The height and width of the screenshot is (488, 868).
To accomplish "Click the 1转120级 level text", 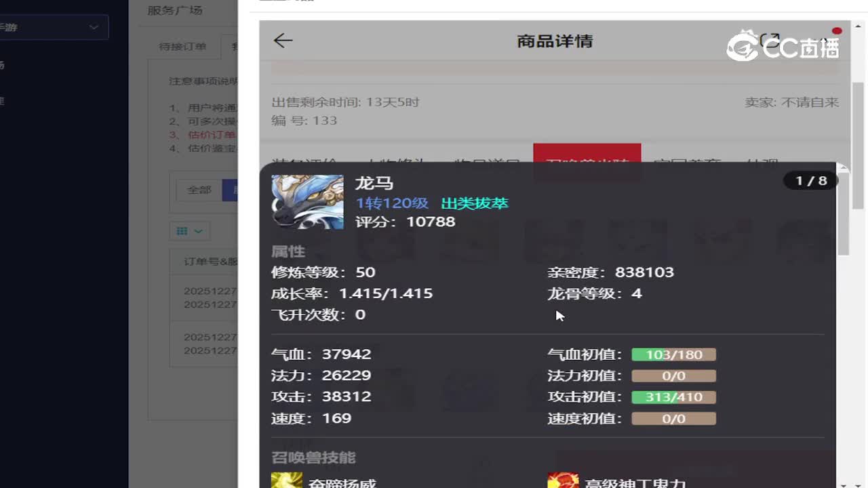I will (392, 203).
